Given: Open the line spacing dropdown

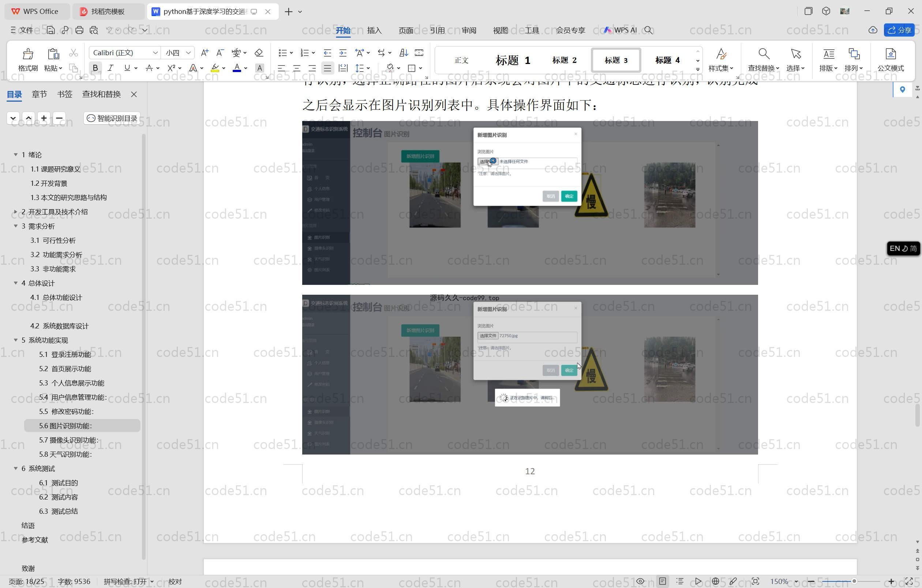Looking at the screenshot, I should (368, 68).
